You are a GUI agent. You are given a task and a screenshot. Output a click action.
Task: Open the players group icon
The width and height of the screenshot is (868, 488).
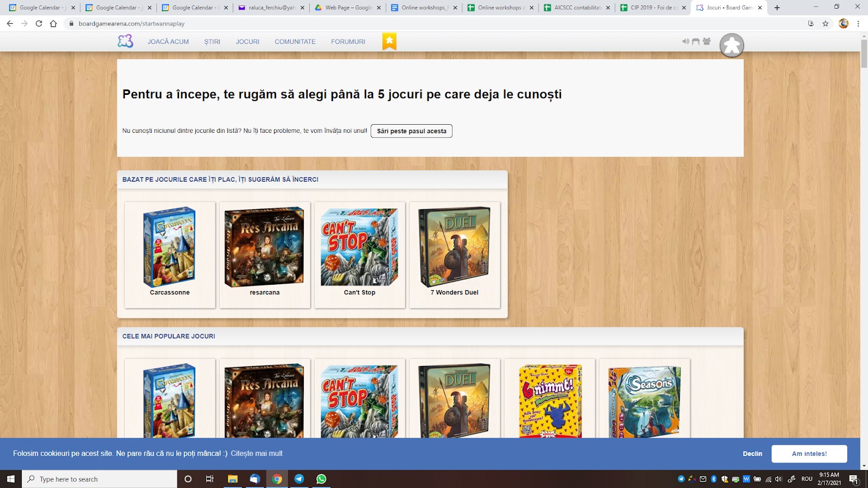click(x=706, y=41)
